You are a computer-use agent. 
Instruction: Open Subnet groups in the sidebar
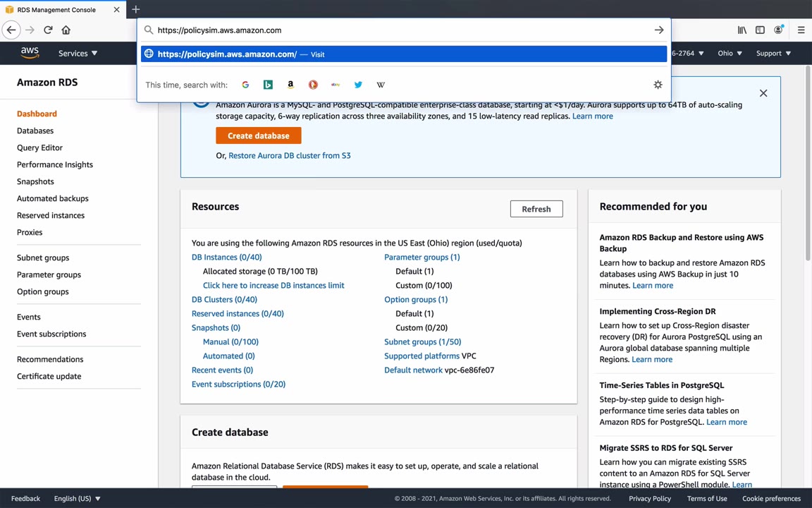[x=43, y=258]
